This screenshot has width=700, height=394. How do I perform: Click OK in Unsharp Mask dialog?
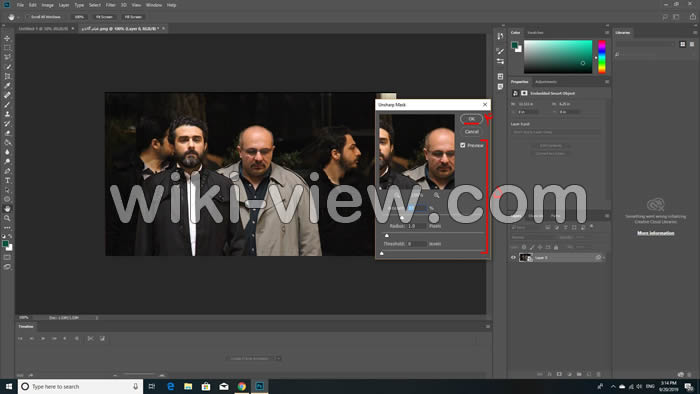click(x=471, y=119)
